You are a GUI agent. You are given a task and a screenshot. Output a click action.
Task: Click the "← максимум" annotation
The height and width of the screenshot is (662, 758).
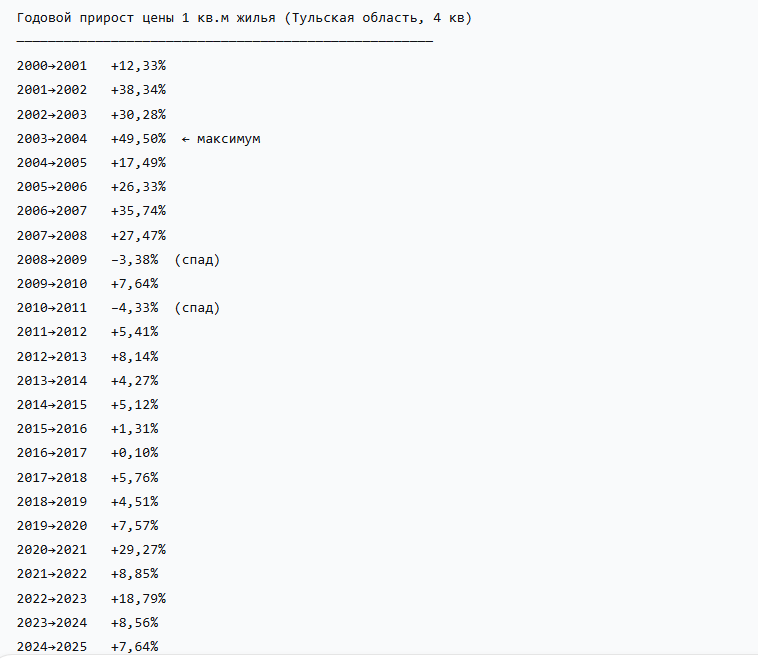coord(221,138)
